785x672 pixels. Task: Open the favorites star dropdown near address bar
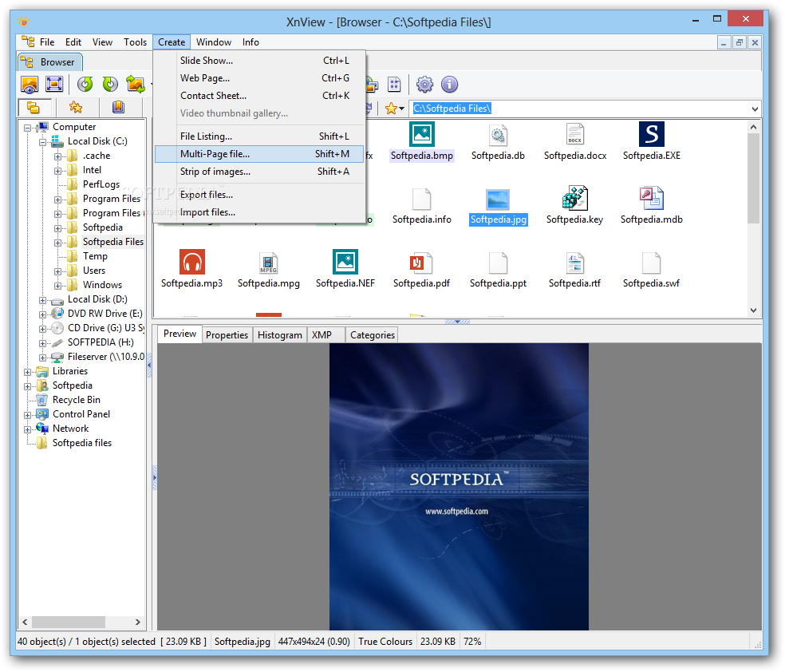point(395,109)
